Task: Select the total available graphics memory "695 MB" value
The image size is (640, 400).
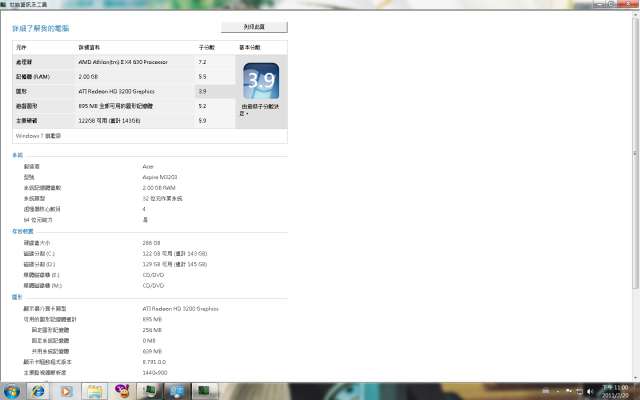Action: click(152, 319)
